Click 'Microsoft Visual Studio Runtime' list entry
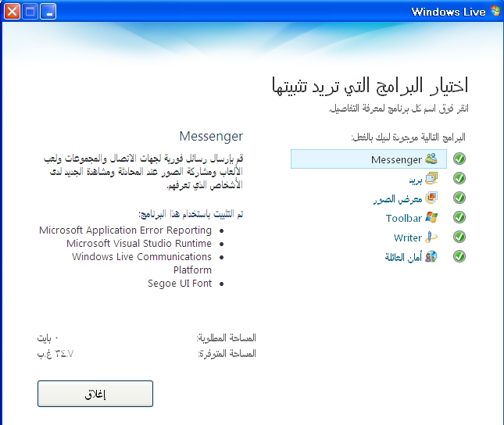Image resolution: width=504 pixels, height=425 pixels. click(139, 244)
